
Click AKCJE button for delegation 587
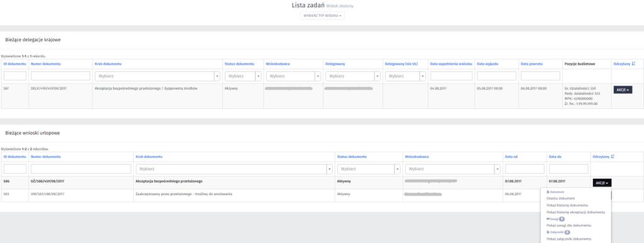coord(623,89)
